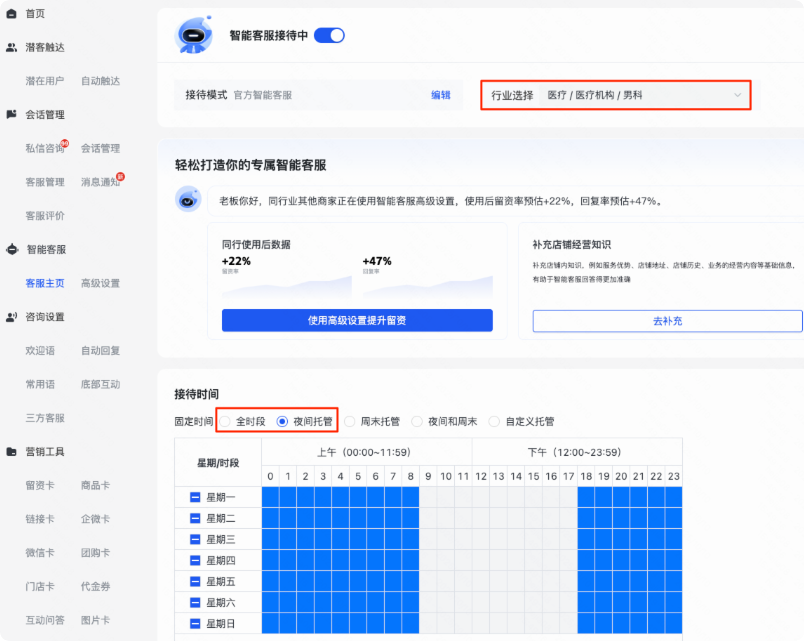
Task: Open 企微卡 marketing tool
Action: click(x=95, y=519)
